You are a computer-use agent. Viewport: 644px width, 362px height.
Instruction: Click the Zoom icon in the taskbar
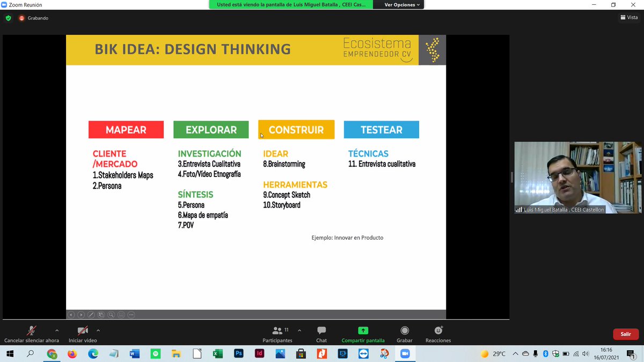click(x=405, y=354)
